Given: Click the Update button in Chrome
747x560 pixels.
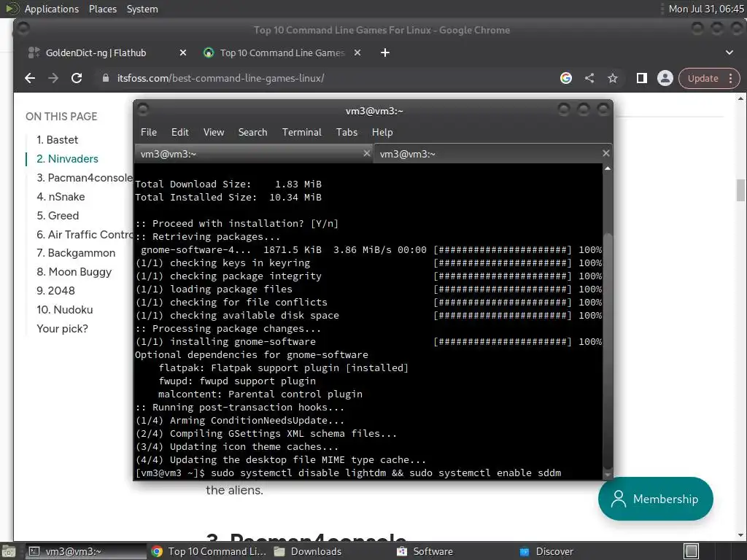Looking at the screenshot, I should click(x=703, y=78).
